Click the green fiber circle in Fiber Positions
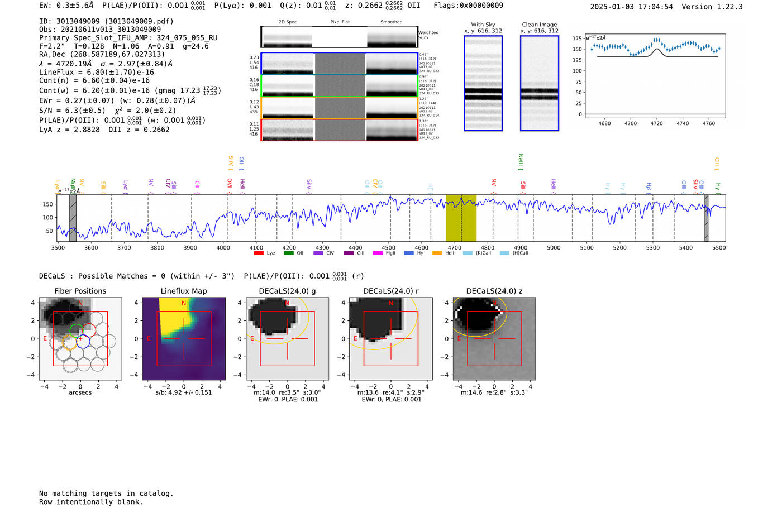The image size is (782, 532). (x=77, y=330)
